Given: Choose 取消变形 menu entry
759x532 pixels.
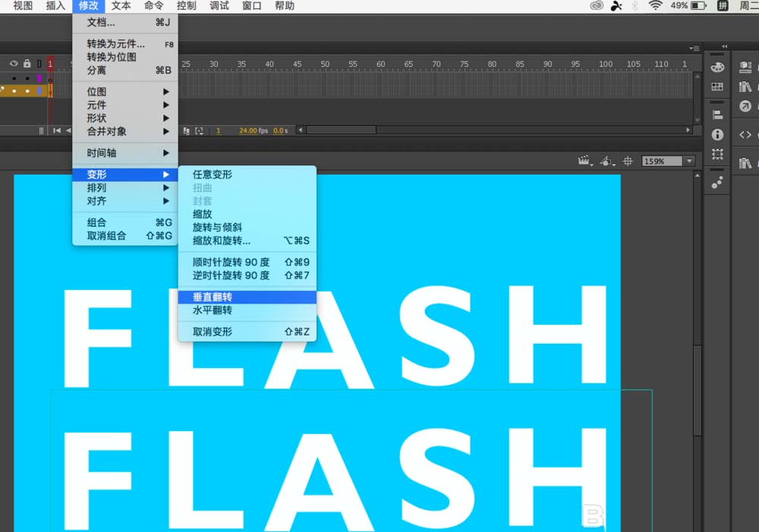Looking at the screenshot, I should pos(247,332).
